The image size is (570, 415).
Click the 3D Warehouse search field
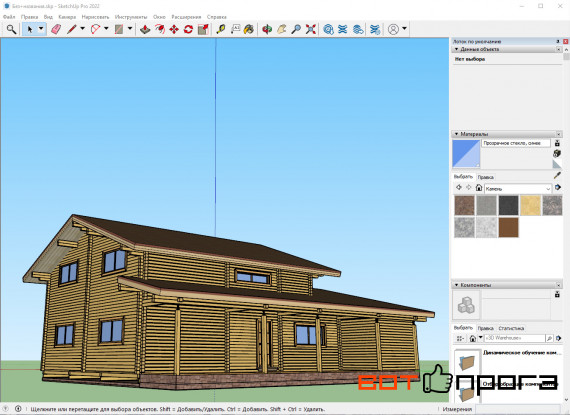point(514,338)
